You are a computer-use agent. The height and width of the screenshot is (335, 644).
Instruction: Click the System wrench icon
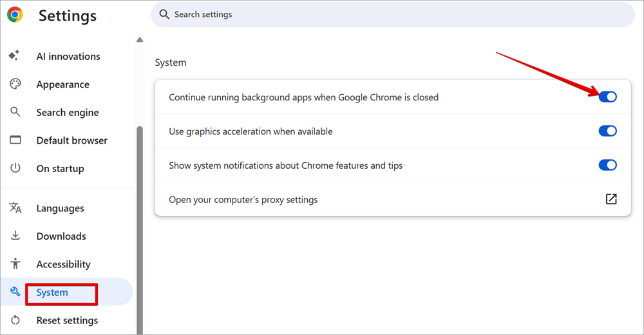coord(15,292)
